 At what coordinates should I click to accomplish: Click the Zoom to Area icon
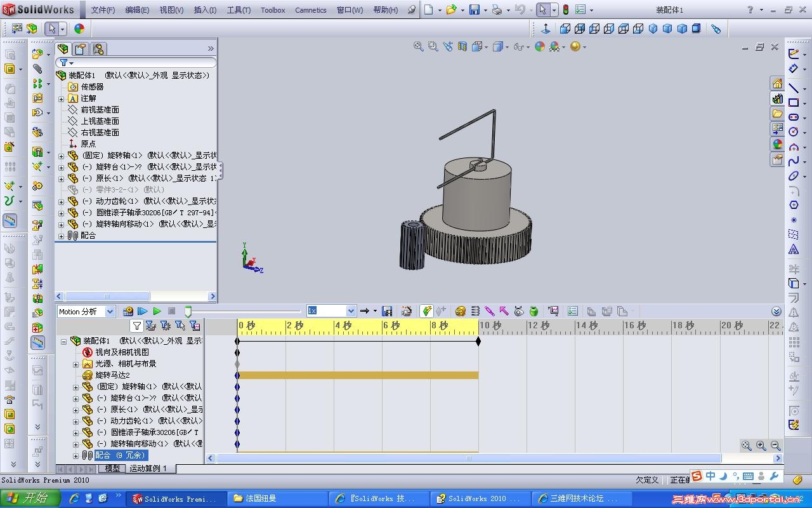pyautogui.click(x=433, y=46)
